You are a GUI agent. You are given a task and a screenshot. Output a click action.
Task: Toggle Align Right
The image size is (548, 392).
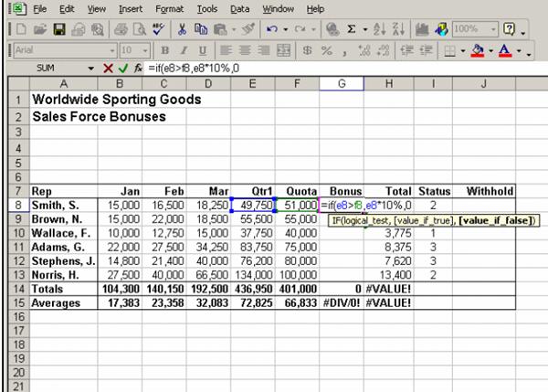(x=264, y=50)
